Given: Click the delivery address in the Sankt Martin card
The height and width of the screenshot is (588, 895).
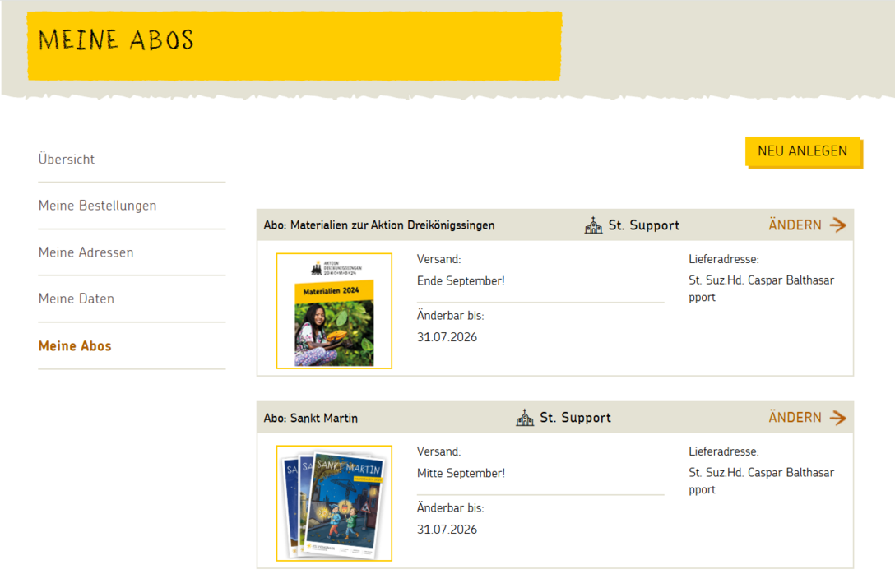Looking at the screenshot, I should coord(762,481).
